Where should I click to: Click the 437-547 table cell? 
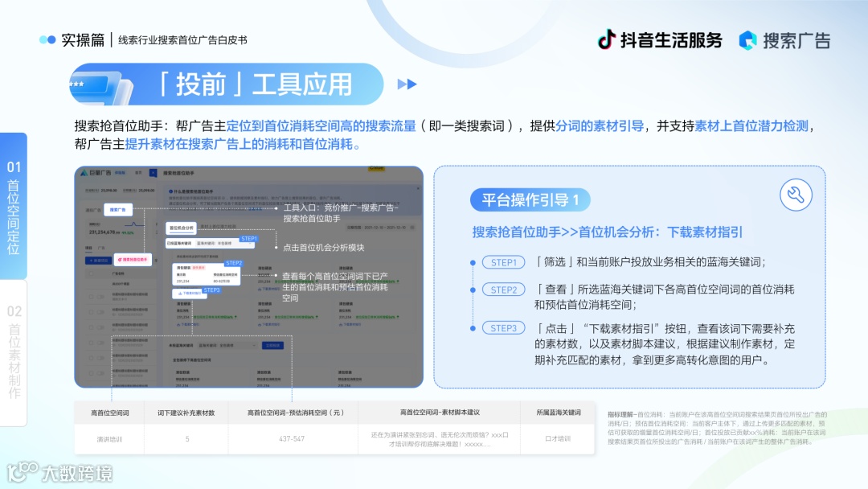point(292,438)
